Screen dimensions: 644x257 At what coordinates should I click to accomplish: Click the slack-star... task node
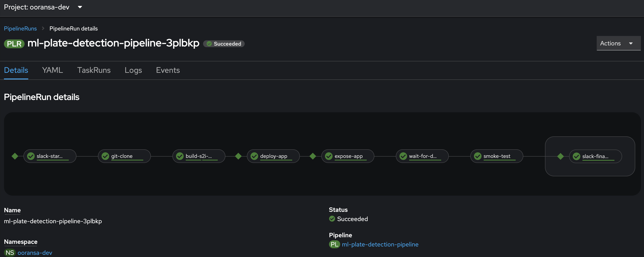pos(50,156)
